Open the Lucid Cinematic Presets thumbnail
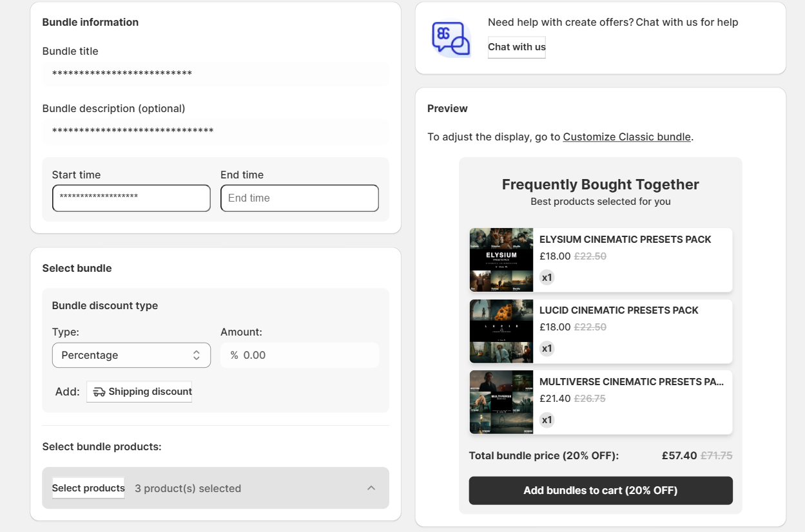 [x=501, y=331]
